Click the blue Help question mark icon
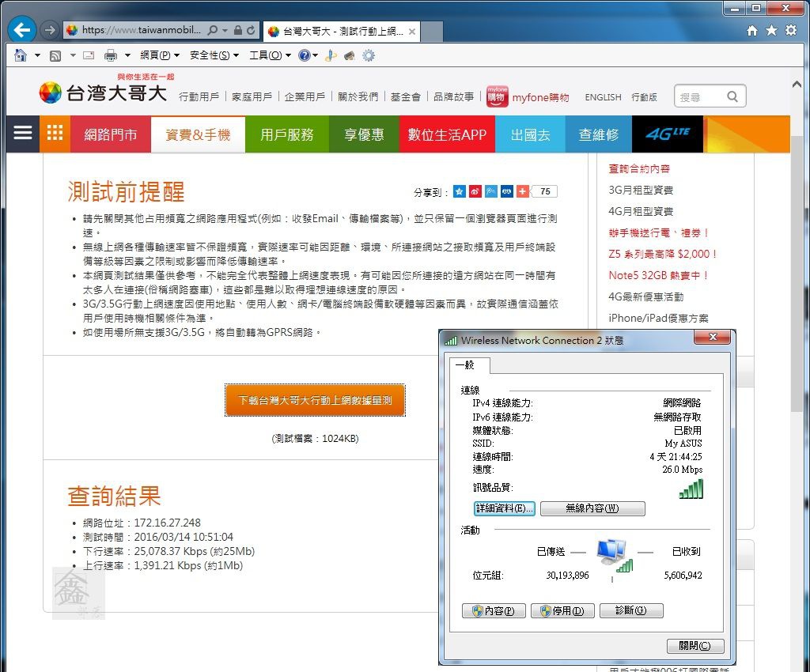810x672 pixels. click(x=305, y=55)
